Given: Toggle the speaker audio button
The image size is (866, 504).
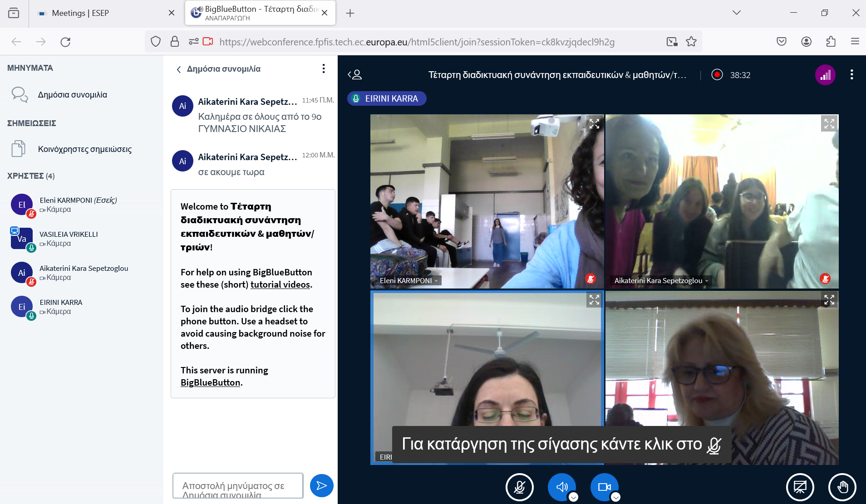Looking at the screenshot, I should tap(561, 487).
